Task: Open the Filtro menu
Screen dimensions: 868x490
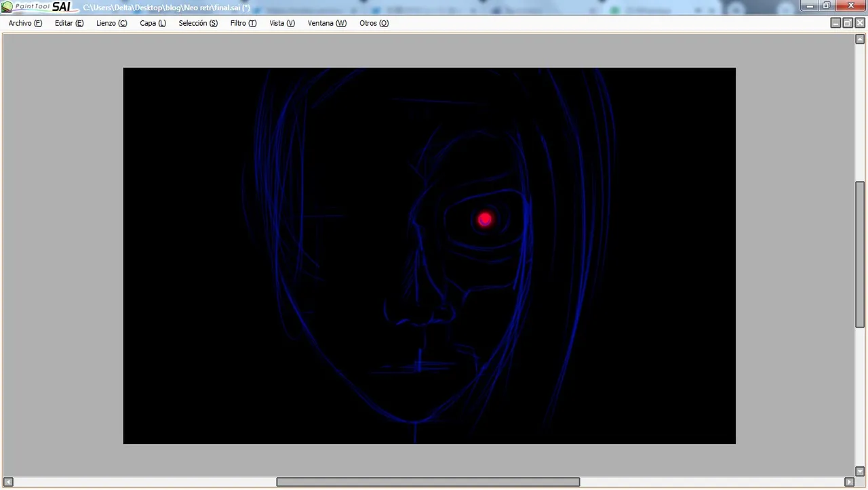Action: pyautogui.click(x=243, y=23)
